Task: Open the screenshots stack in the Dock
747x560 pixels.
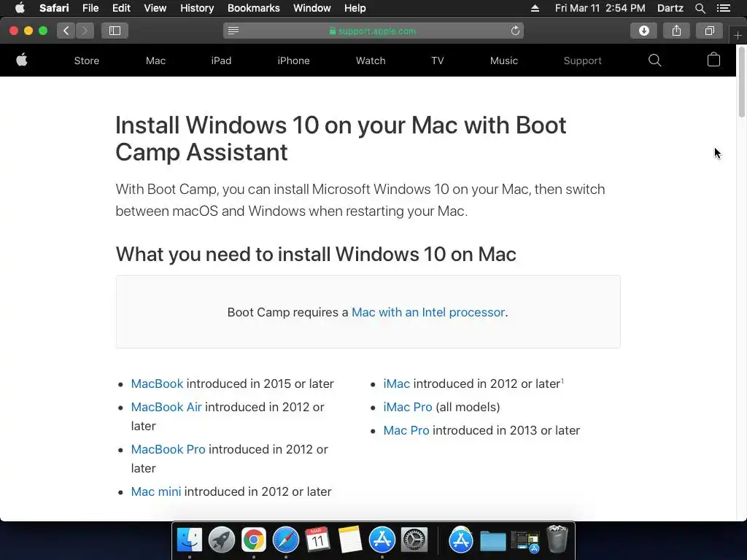Action: [x=525, y=542]
